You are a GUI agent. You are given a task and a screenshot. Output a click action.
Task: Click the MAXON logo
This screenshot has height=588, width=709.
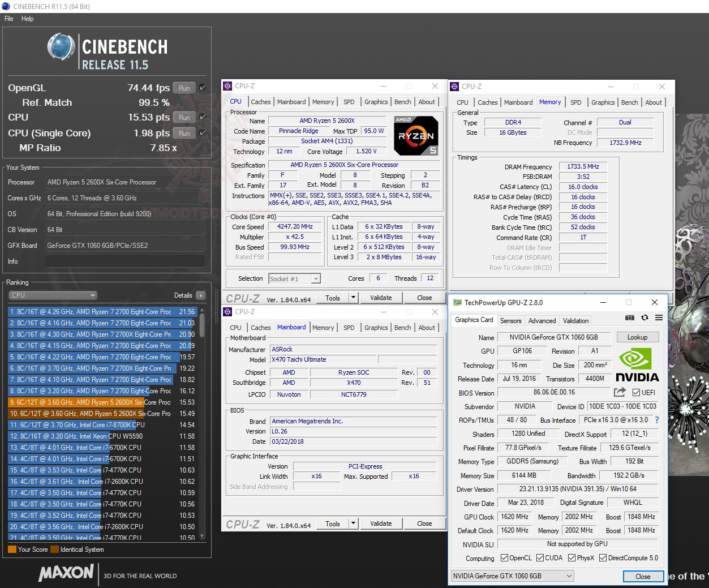click(66, 573)
